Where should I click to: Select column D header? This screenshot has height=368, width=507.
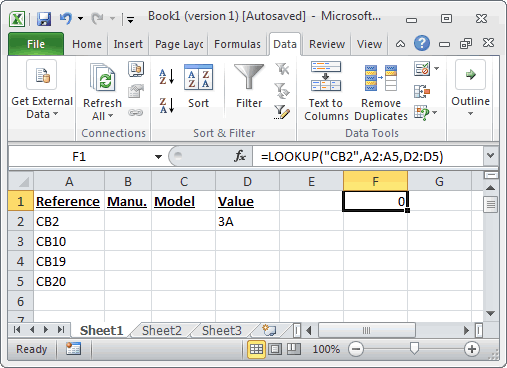click(247, 182)
